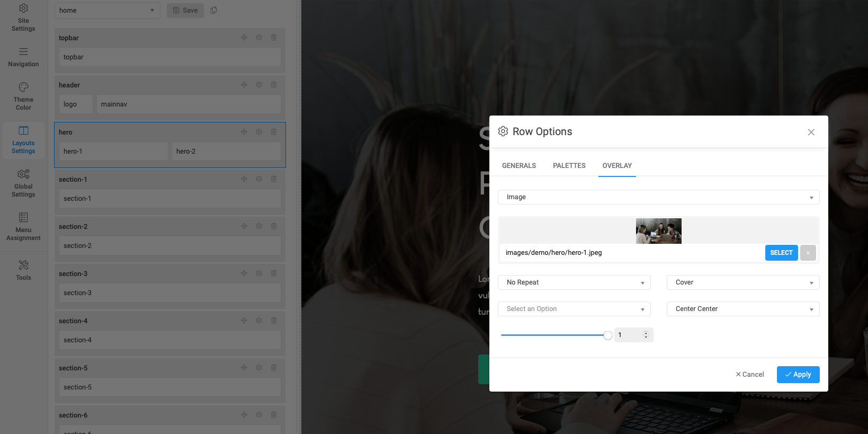Delete the header row
The image size is (868, 434).
[274, 85]
